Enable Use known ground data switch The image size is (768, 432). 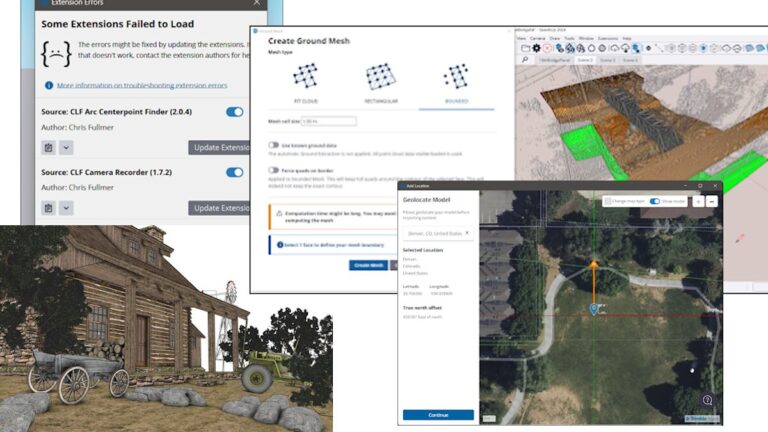pos(273,145)
